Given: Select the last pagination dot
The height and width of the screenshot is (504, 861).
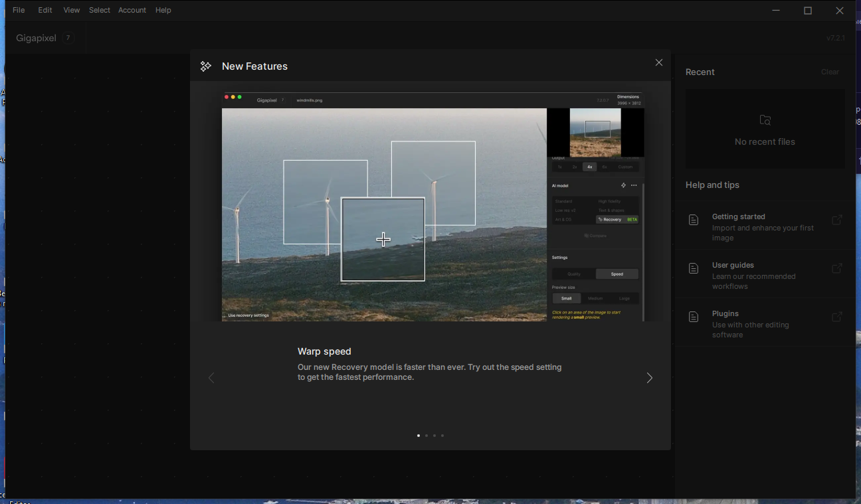Looking at the screenshot, I should pos(442,436).
